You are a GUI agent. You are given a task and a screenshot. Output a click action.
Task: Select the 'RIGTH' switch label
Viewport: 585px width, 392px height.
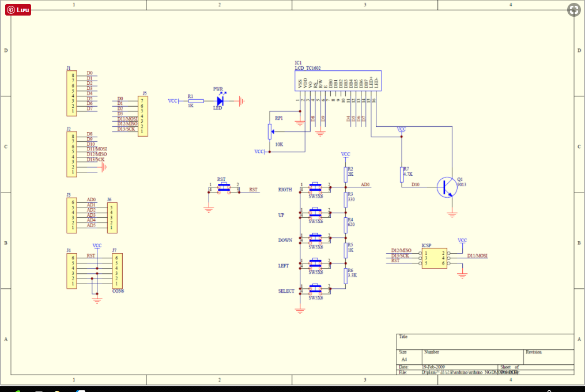point(285,190)
